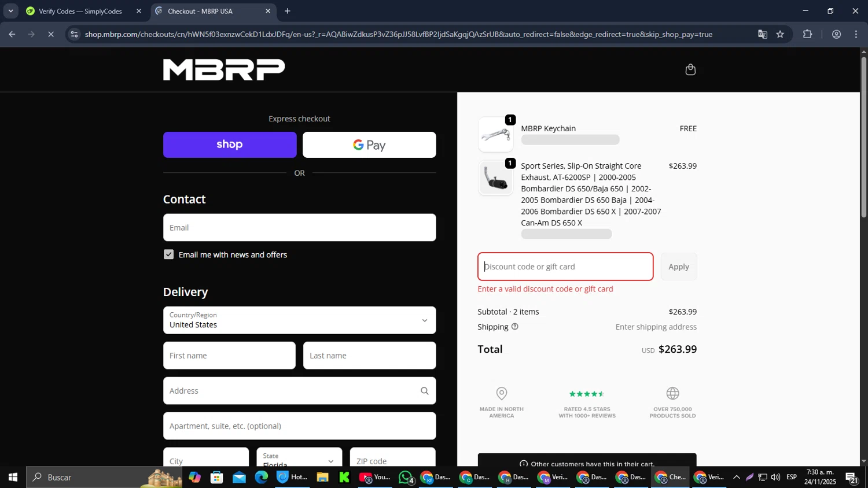Open the You... taskbar window
The image size is (868, 488).
coord(375,477)
